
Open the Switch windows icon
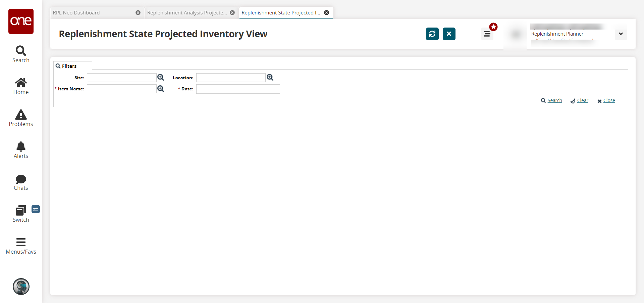(21, 214)
